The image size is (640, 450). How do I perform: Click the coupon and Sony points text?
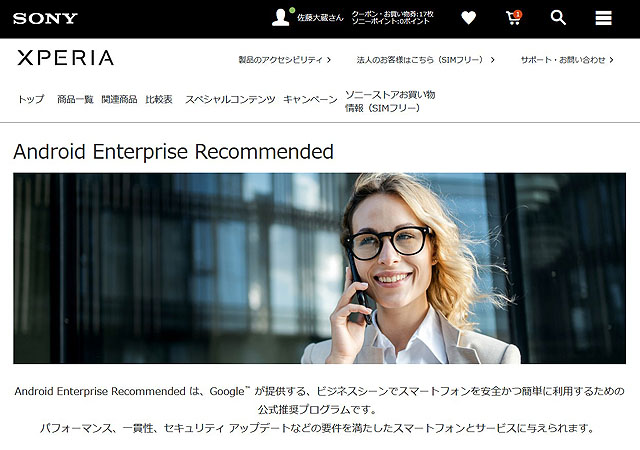pyautogui.click(x=392, y=18)
